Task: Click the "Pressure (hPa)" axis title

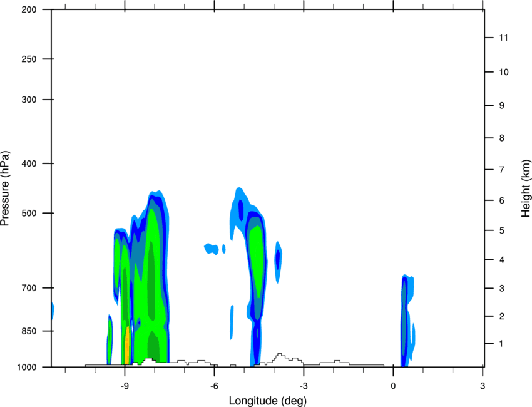Action: (5, 188)
